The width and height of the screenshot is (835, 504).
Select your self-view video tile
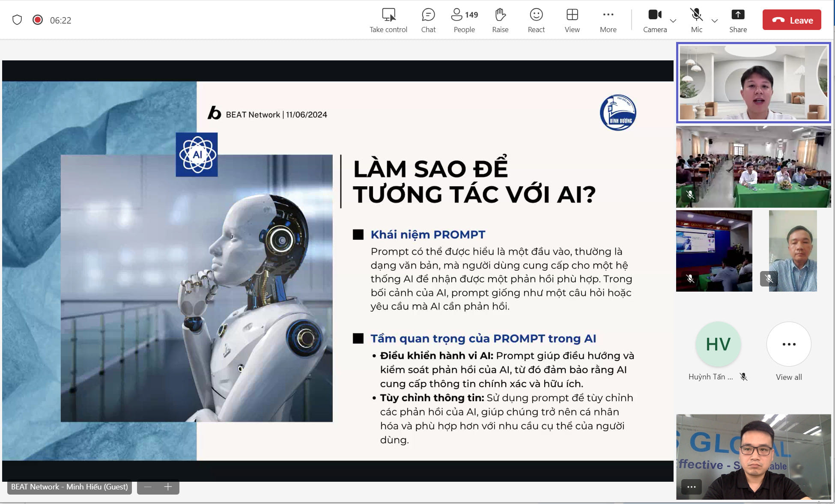[x=753, y=457]
